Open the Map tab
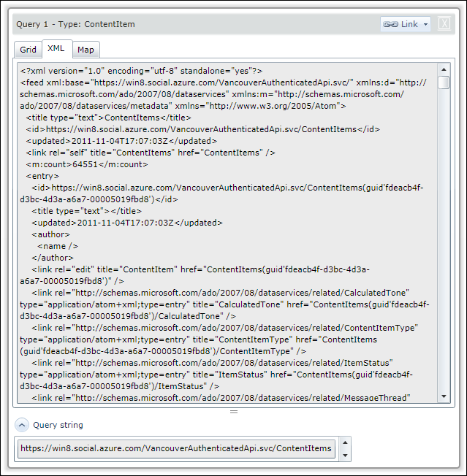 coord(86,50)
